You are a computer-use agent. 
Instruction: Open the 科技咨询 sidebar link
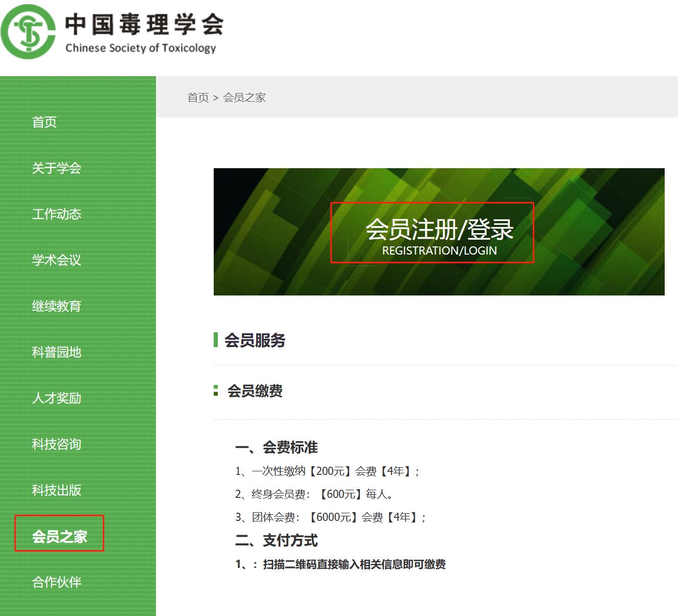tap(56, 444)
